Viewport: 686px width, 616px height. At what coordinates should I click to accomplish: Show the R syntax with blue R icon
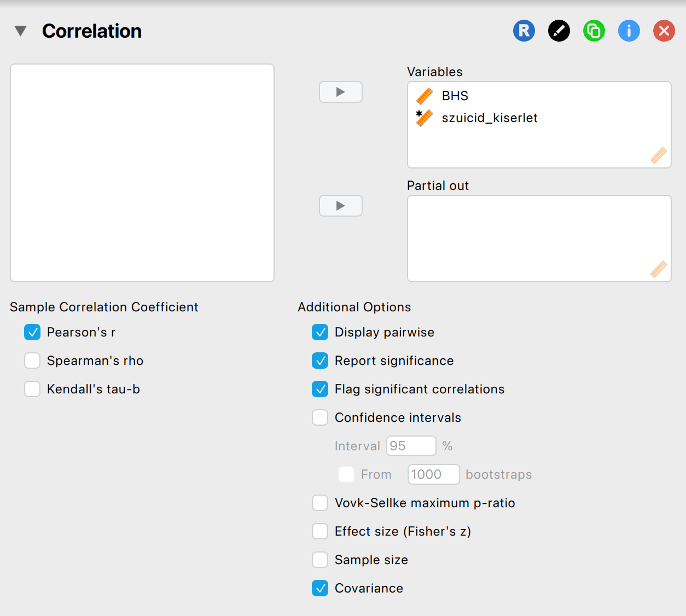point(524,31)
